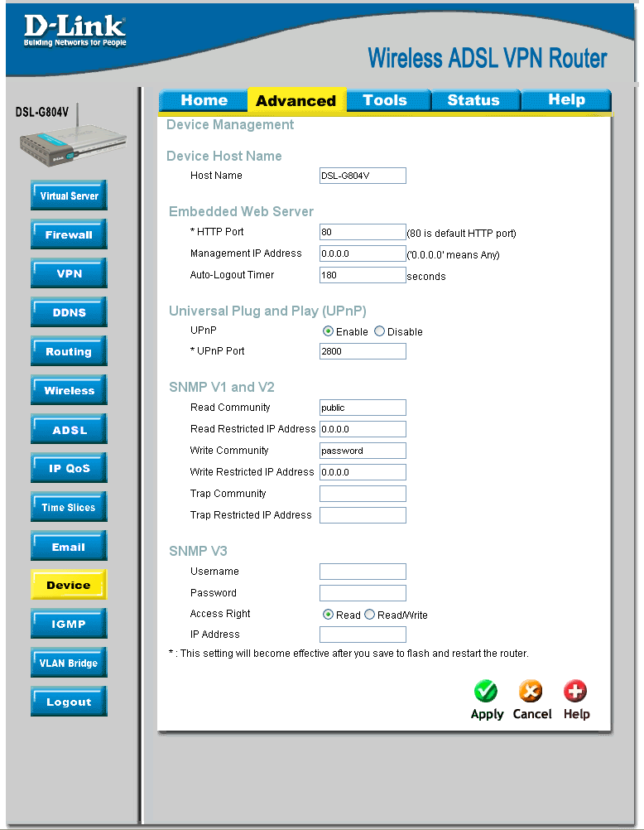Click the 'SNMP V1 and V2' heading
Screen dimensions: 644x830
click(221, 387)
